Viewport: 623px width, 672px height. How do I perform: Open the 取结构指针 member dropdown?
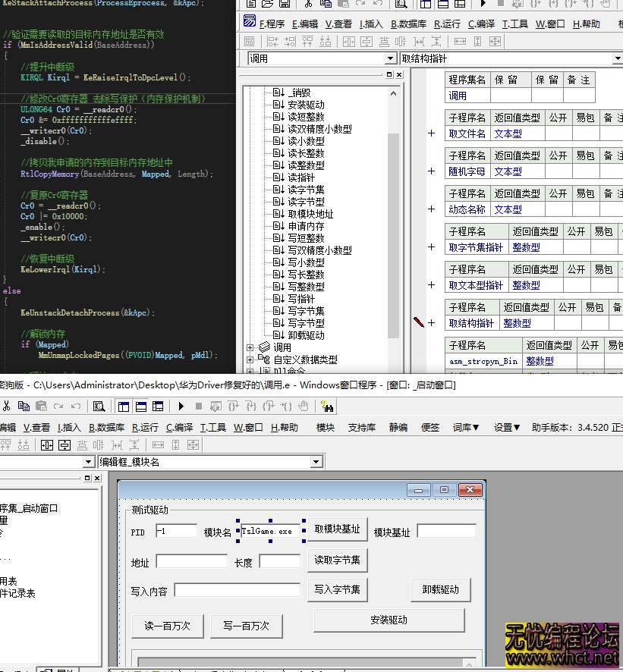coord(617,58)
